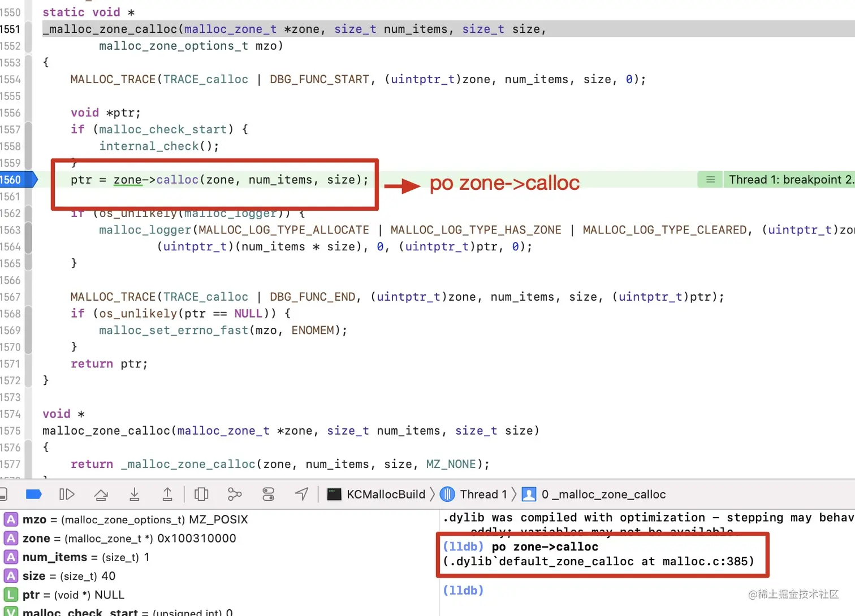Step over the current line

tap(101, 494)
